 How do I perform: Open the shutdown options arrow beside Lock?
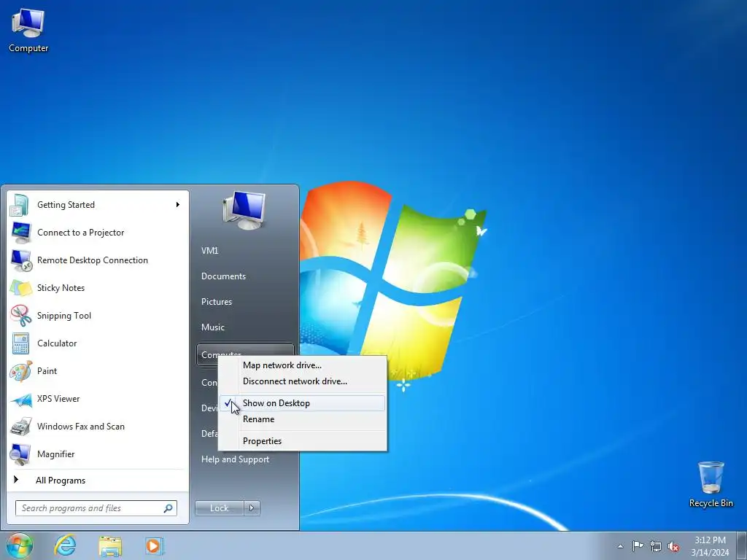pos(252,508)
